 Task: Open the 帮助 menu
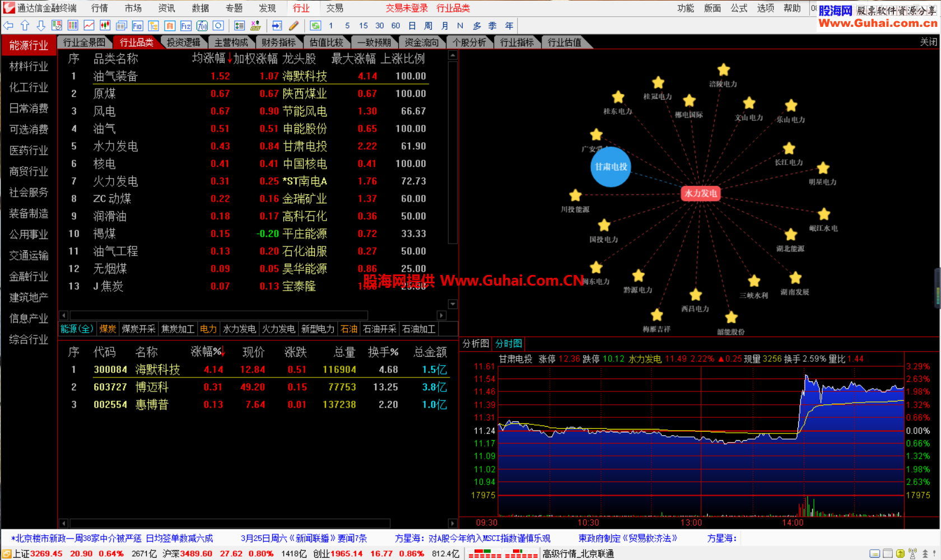[x=792, y=8]
